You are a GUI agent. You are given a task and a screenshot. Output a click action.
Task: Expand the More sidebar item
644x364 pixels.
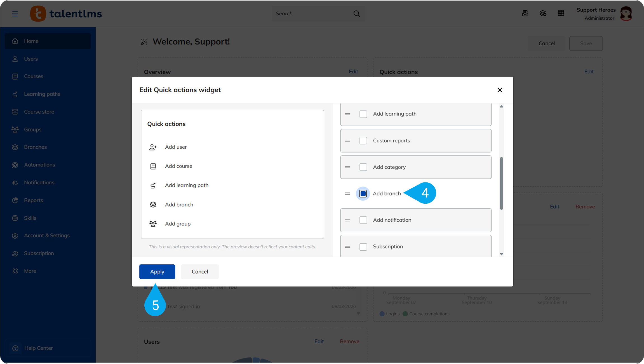click(x=48, y=271)
